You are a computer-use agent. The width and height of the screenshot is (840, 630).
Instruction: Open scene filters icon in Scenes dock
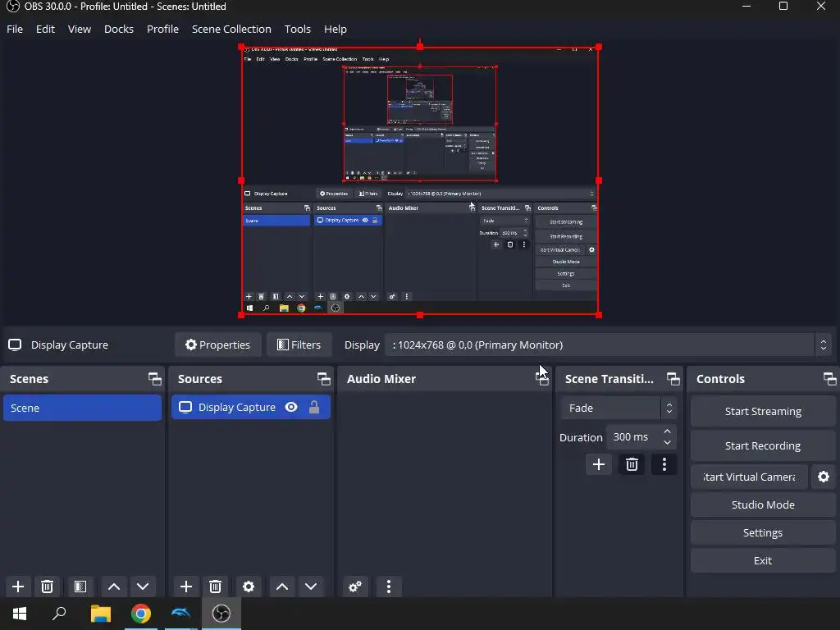[x=80, y=587]
